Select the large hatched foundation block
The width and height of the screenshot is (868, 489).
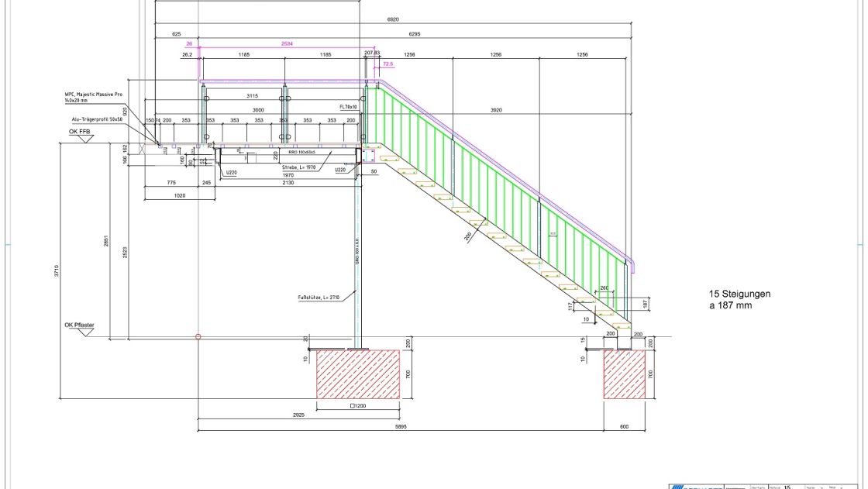(x=358, y=374)
